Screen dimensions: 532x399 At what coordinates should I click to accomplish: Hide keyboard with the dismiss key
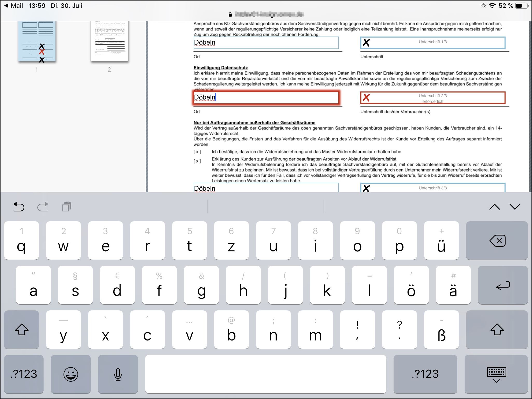coord(496,374)
